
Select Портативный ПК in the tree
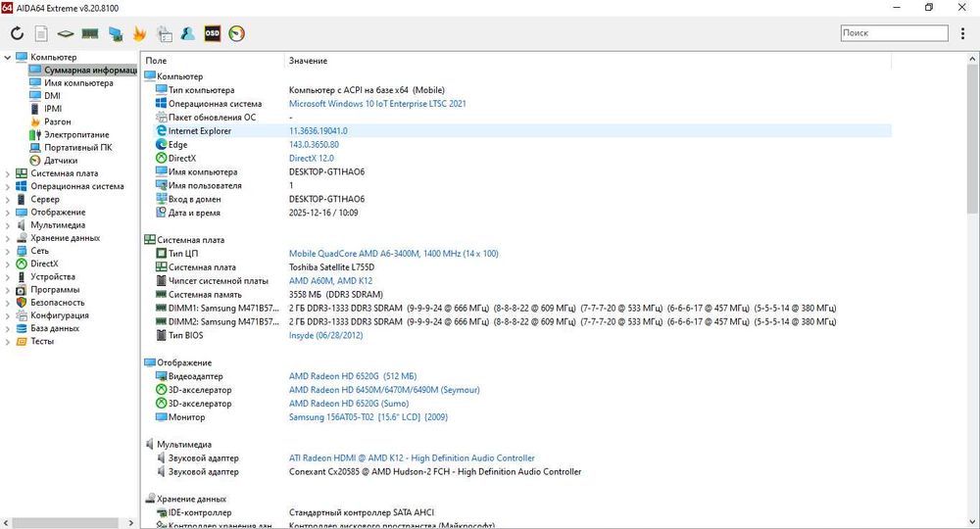pyautogui.click(x=77, y=147)
